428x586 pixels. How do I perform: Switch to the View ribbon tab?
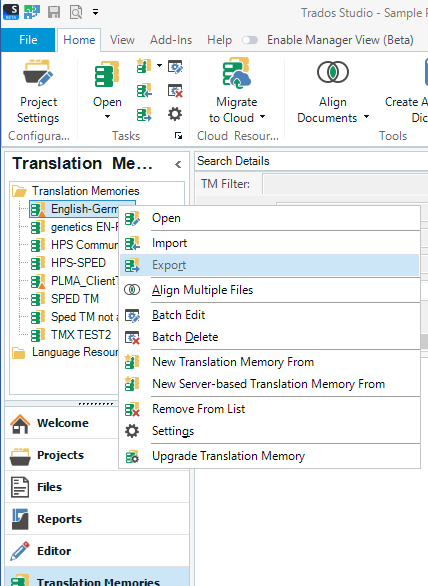point(122,40)
